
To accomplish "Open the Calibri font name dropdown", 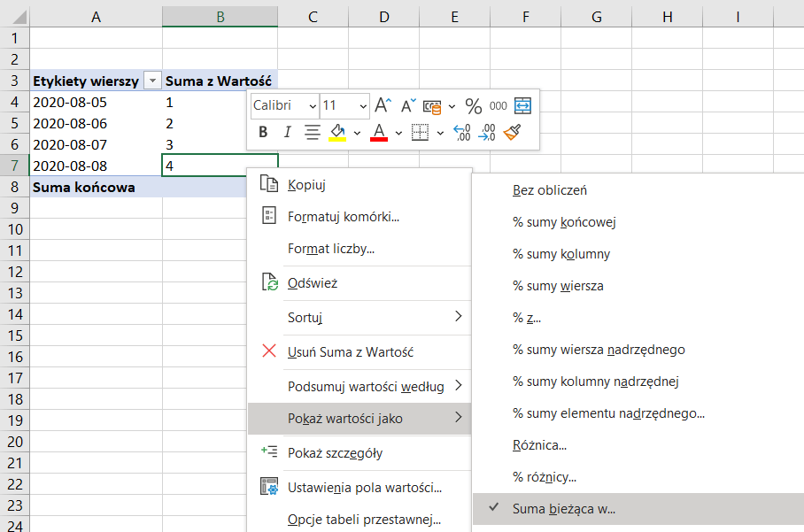I will pyautogui.click(x=312, y=105).
